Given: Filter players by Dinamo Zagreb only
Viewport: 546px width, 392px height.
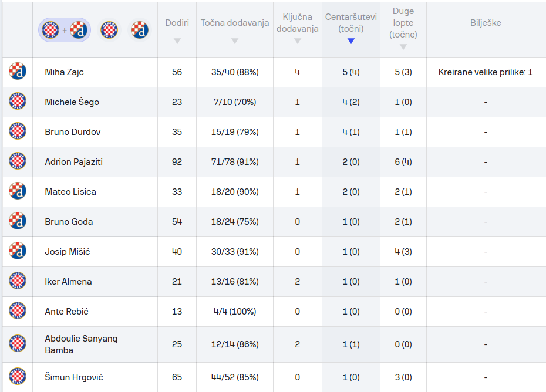Looking at the screenshot, I should point(139,29).
